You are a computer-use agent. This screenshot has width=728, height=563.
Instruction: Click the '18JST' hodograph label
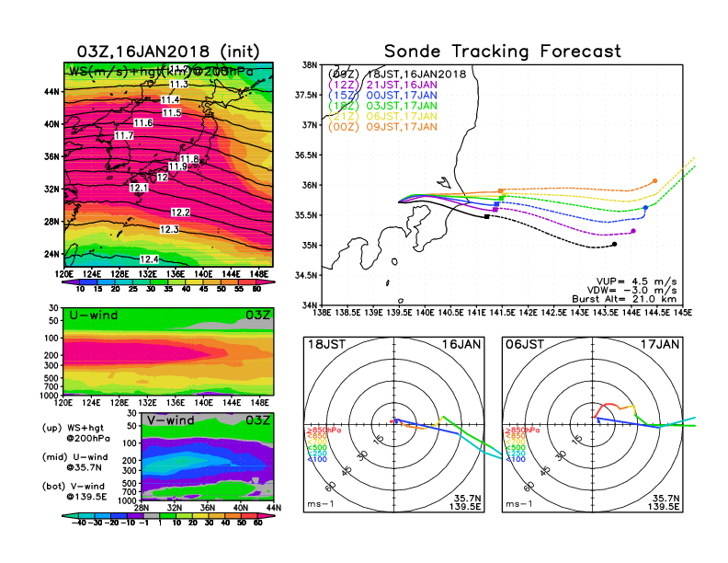coord(326,345)
